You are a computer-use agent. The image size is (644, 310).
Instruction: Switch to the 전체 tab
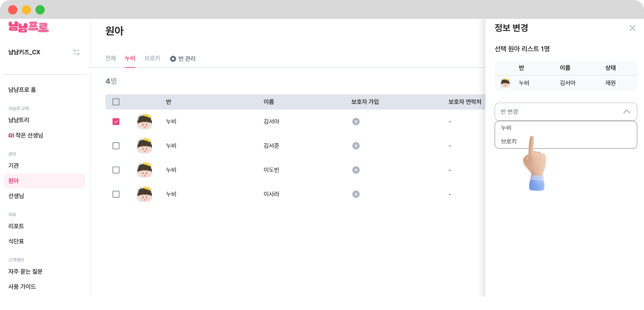(x=110, y=58)
